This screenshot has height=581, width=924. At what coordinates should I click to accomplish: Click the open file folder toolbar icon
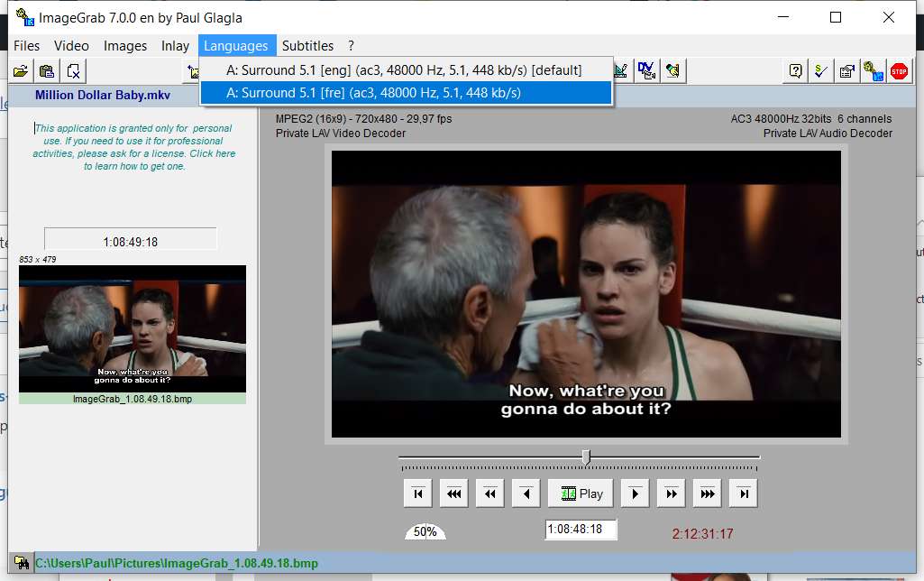[21, 71]
